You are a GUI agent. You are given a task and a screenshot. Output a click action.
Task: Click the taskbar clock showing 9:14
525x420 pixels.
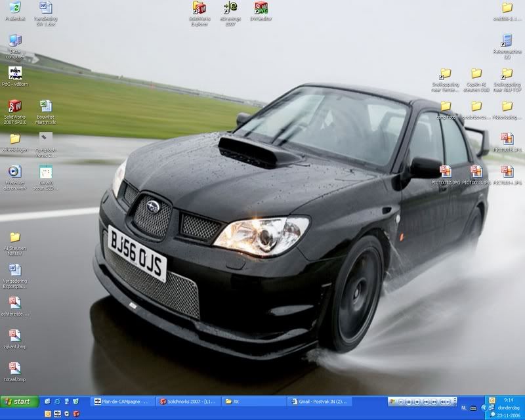[508, 400]
